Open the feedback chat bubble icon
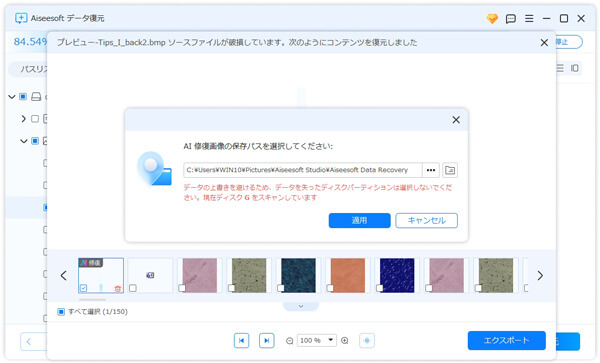The height and width of the screenshot is (363, 600). (510, 19)
